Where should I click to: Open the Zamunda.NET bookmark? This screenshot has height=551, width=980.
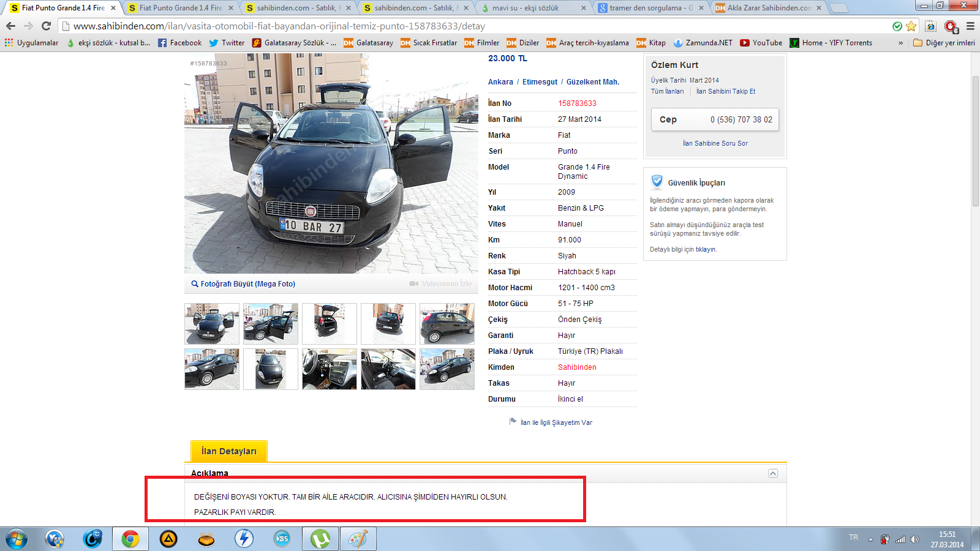(x=703, y=43)
